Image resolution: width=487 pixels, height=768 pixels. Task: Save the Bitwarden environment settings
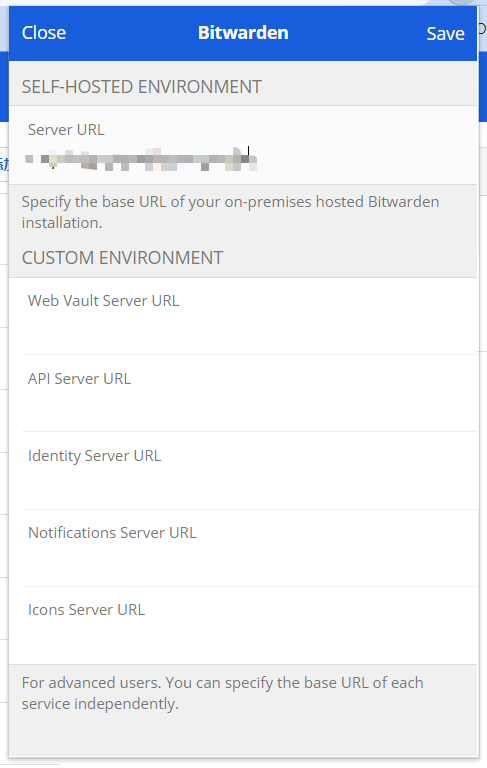tap(445, 33)
